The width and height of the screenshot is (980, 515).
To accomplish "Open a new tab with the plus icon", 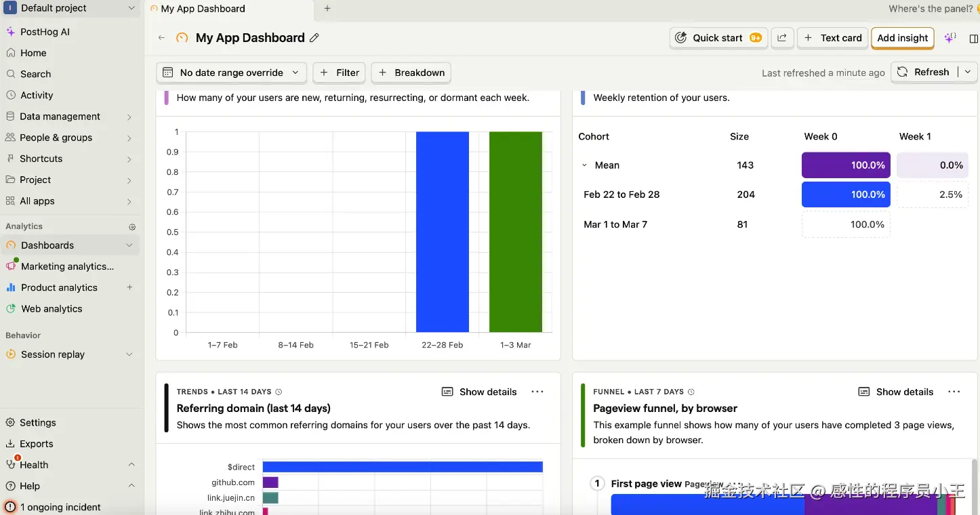I will (x=327, y=9).
